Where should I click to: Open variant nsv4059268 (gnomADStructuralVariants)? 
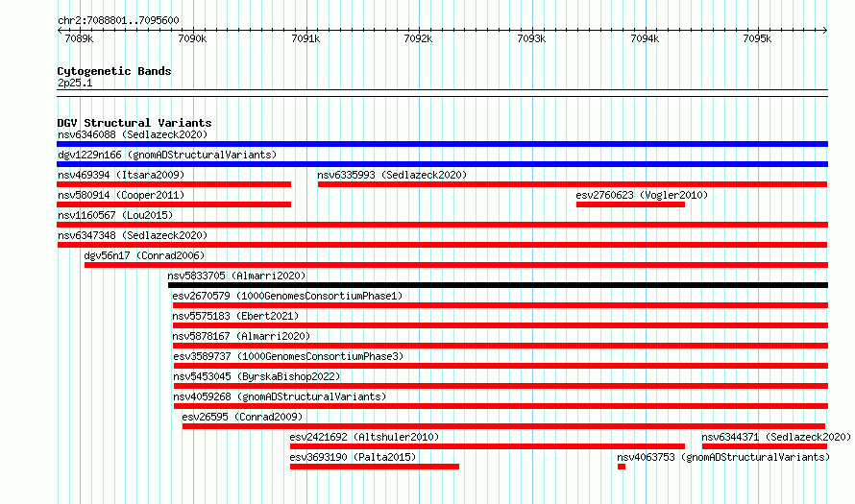(x=280, y=396)
